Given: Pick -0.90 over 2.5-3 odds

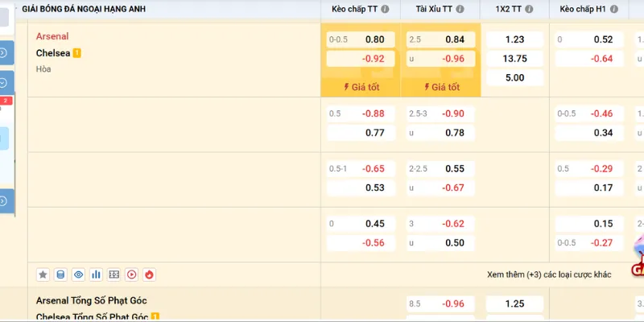Looking at the screenshot, I should [440, 114].
